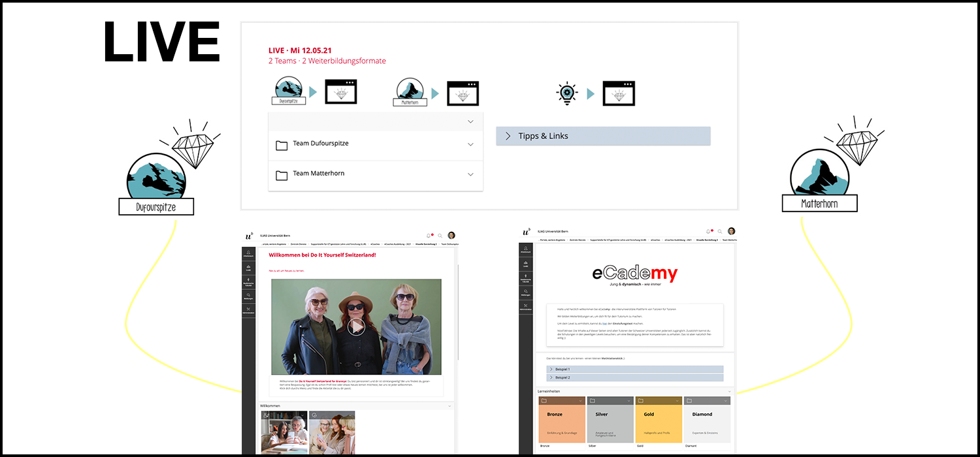
Task: Open notifications bell in the eCademy page
Action: [708, 231]
